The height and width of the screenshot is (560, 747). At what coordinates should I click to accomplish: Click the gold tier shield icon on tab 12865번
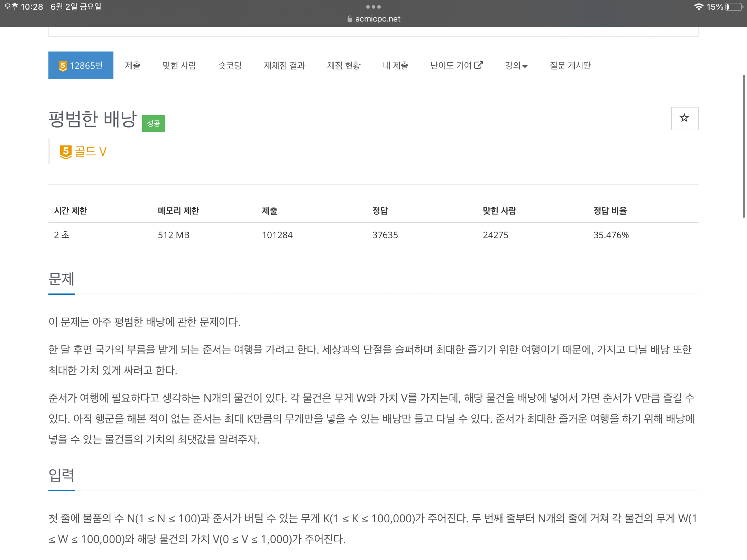[x=63, y=65]
